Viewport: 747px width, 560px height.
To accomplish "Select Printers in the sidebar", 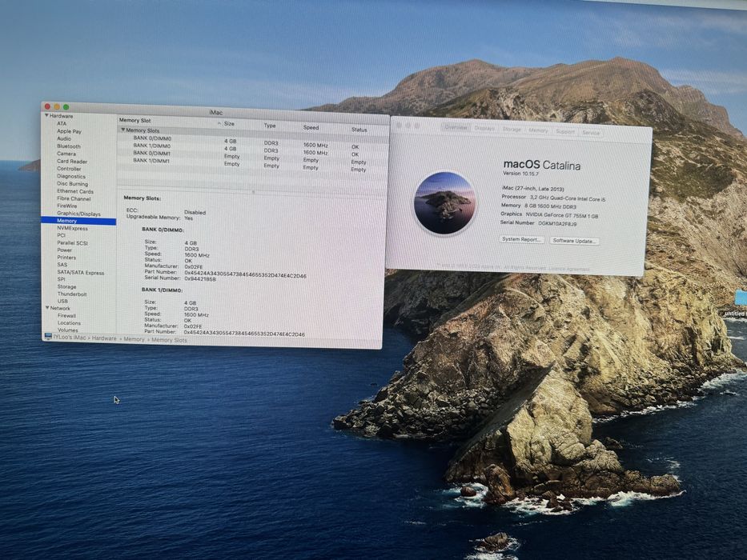I will coord(66,257).
